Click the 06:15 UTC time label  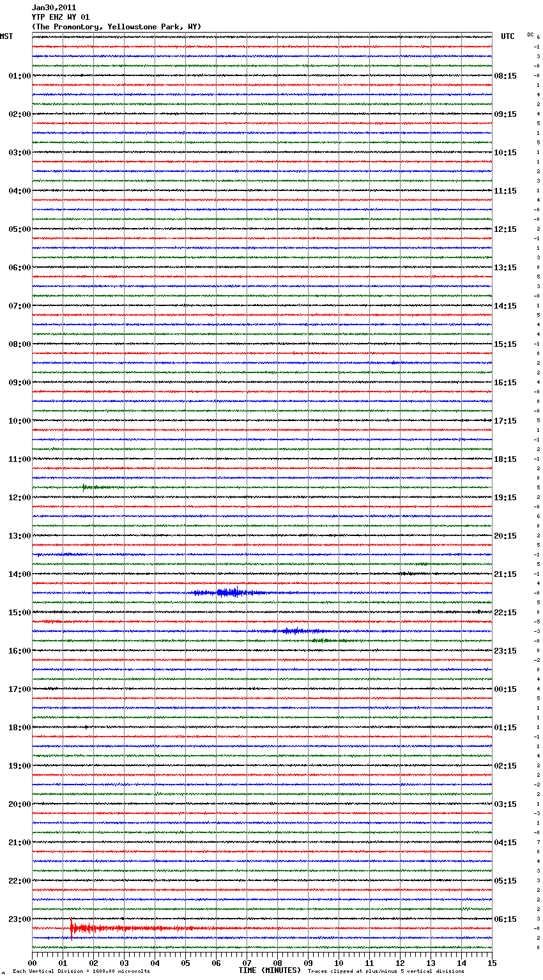[505, 919]
